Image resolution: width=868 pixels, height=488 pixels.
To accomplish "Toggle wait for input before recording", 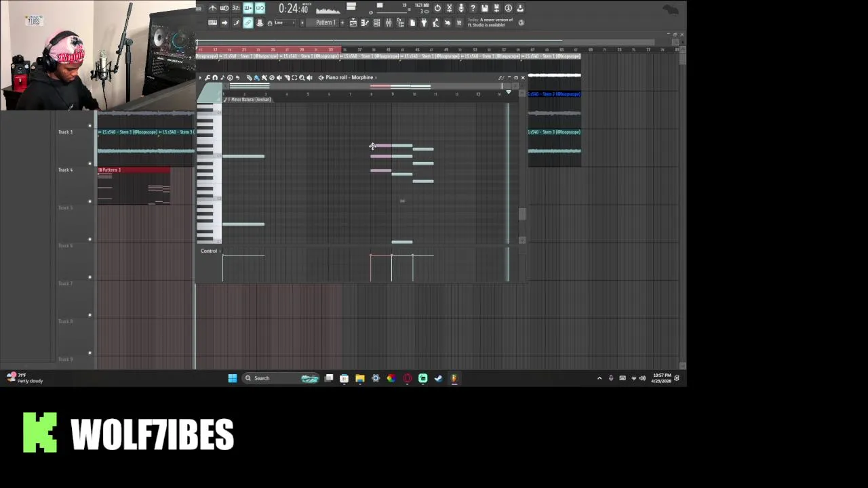I will click(x=224, y=8).
